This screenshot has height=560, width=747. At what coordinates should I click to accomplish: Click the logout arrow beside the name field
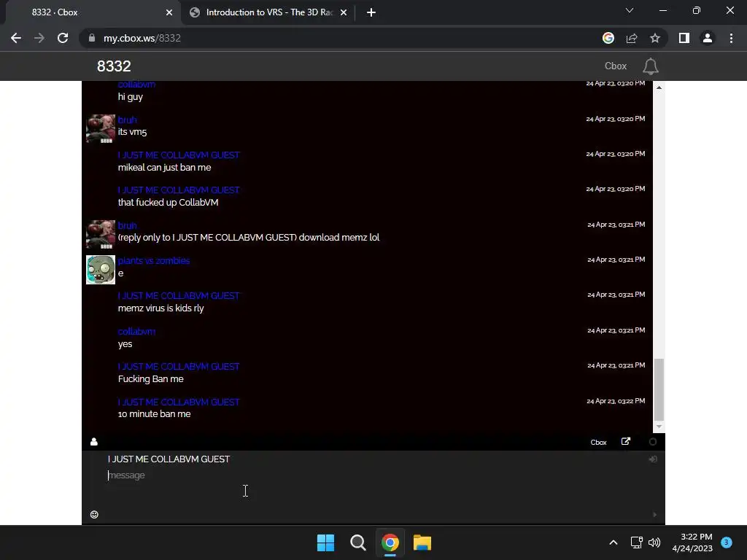(653, 459)
